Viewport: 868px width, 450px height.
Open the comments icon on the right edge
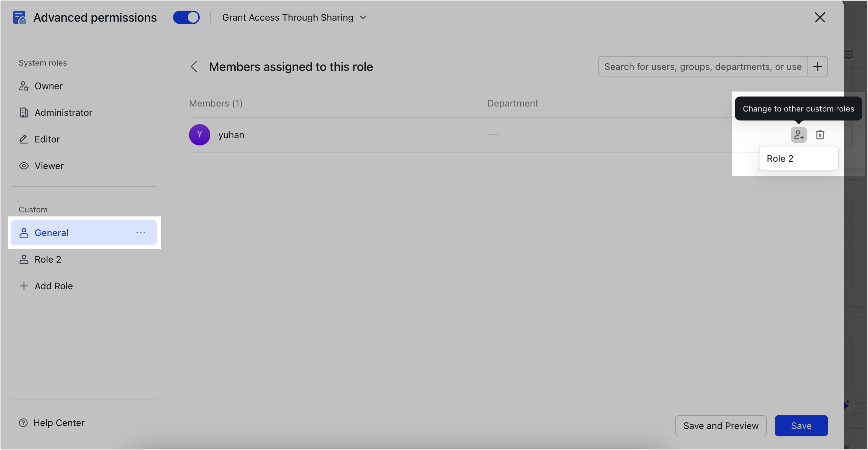[x=849, y=54]
